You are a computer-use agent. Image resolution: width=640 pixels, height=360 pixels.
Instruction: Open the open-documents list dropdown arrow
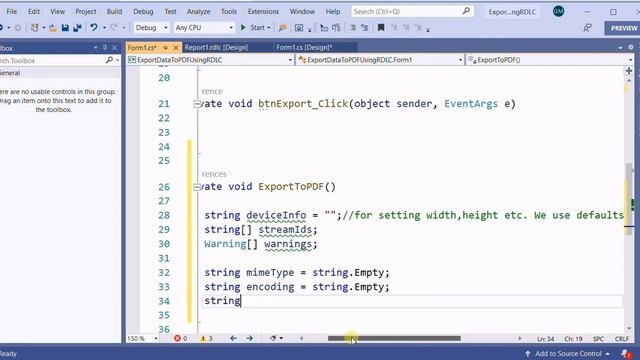tap(620, 48)
